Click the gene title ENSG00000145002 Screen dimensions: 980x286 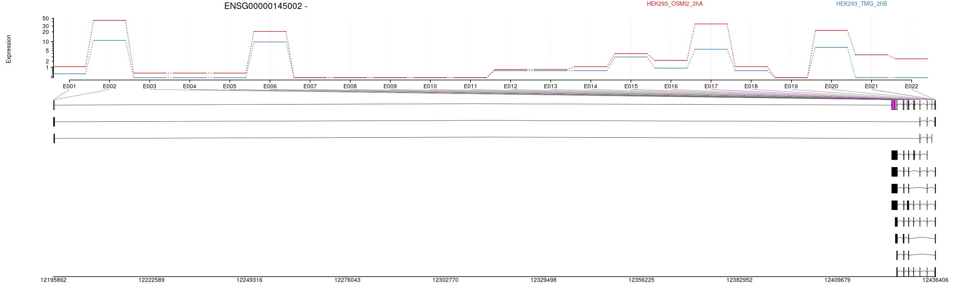tap(263, 6)
